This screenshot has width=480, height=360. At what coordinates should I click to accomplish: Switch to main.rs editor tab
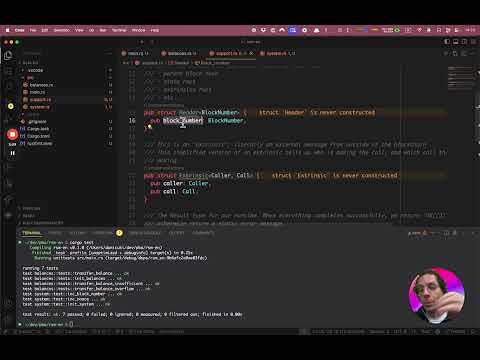[135, 53]
